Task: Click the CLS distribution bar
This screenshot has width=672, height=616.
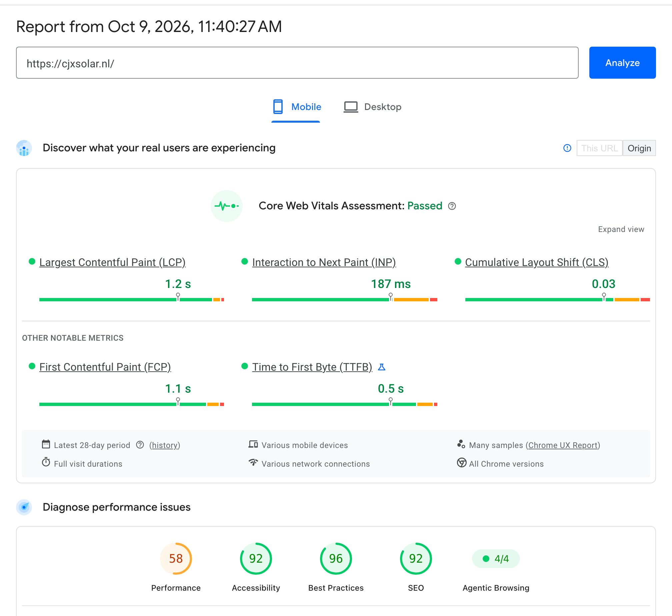Action: [558, 300]
